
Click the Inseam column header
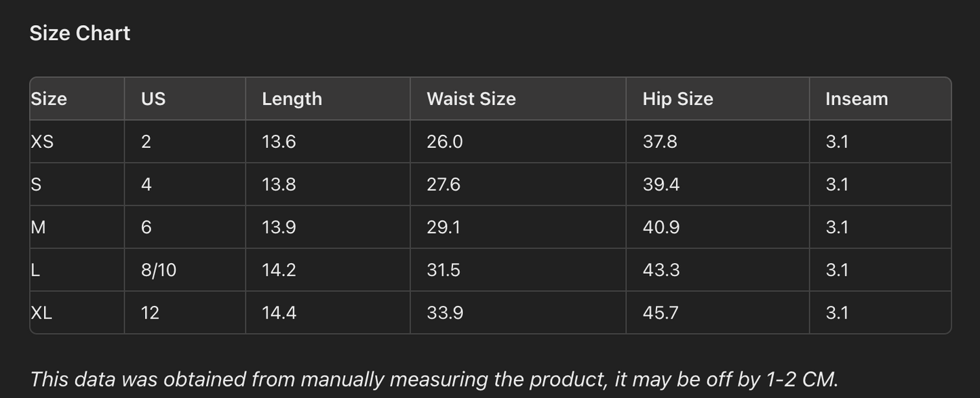pyautogui.click(x=857, y=99)
